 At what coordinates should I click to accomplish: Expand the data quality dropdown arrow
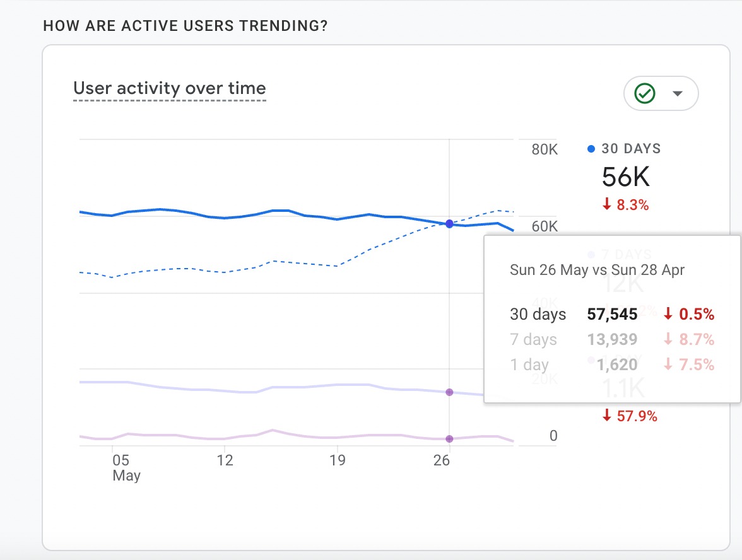[x=678, y=93]
